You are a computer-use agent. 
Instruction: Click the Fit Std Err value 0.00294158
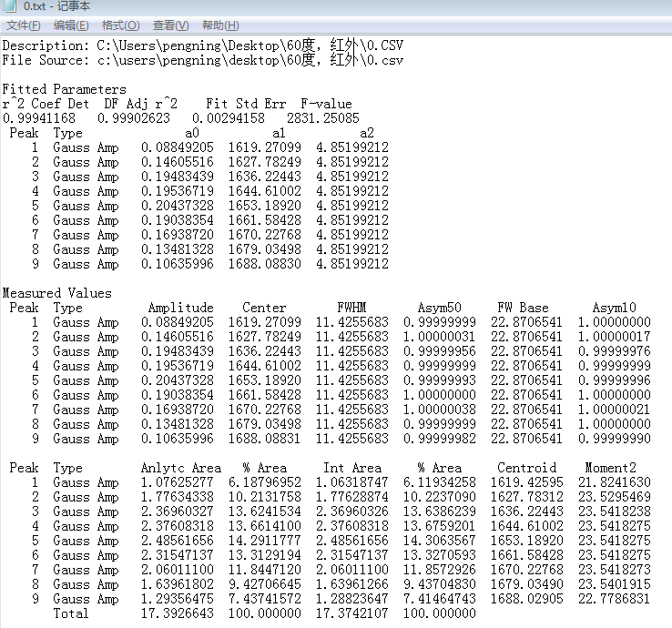(229, 118)
